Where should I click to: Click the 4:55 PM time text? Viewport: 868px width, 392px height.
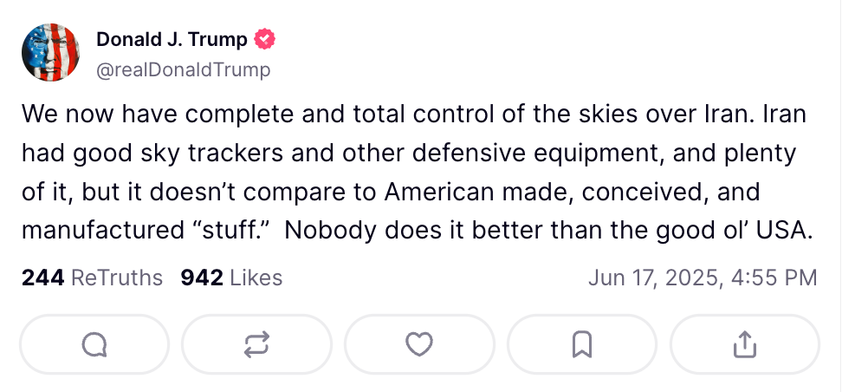(x=774, y=278)
